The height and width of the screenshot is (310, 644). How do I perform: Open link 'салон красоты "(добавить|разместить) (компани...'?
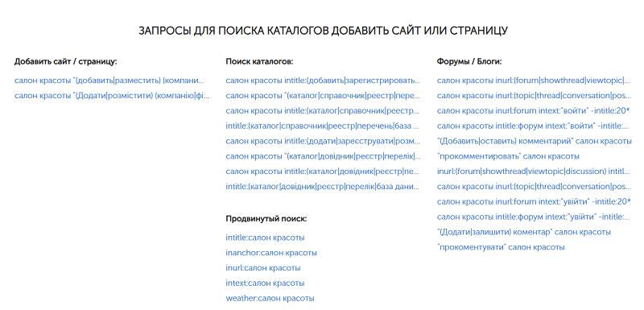[x=109, y=81]
